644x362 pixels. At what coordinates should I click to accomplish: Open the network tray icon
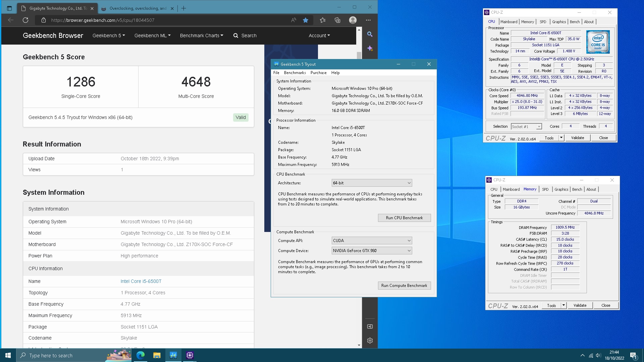pyautogui.click(x=591, y=355)
